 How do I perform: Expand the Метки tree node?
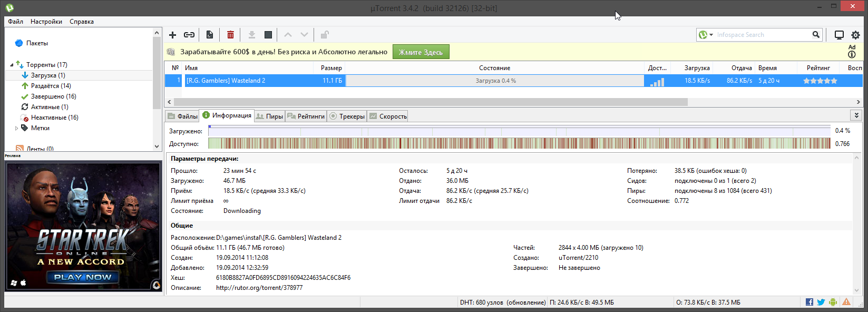[16, 128]
